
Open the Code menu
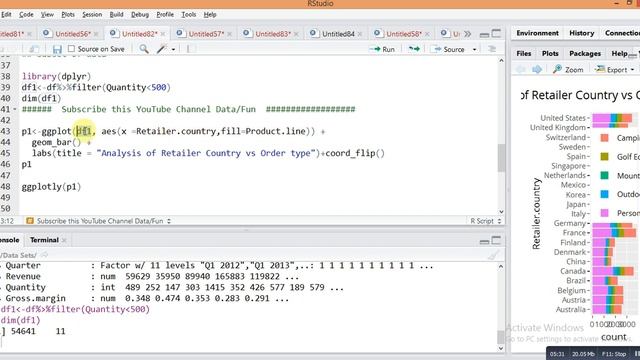pyautogui.click(x=26, y=15)
